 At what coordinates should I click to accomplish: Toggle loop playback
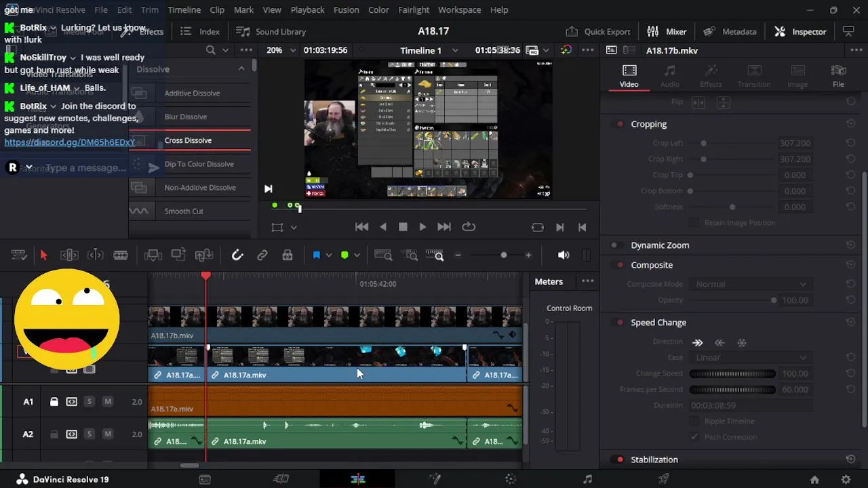tap(468, 227)
